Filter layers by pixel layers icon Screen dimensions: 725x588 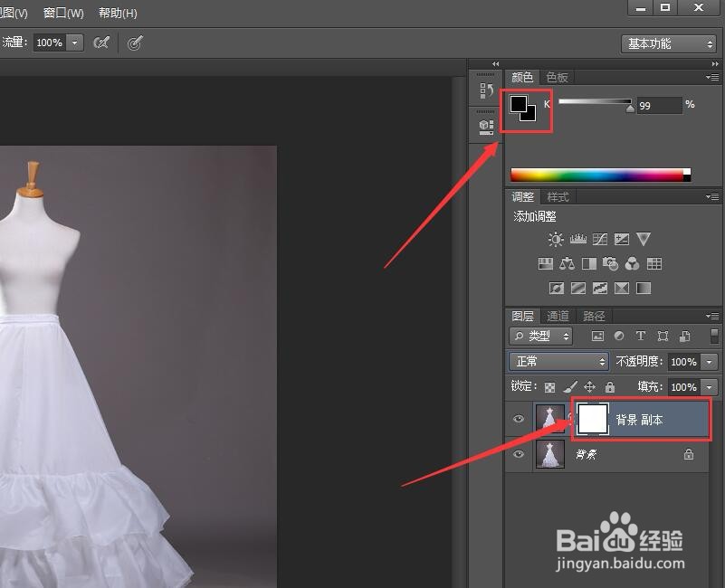[x=597, y=337]
